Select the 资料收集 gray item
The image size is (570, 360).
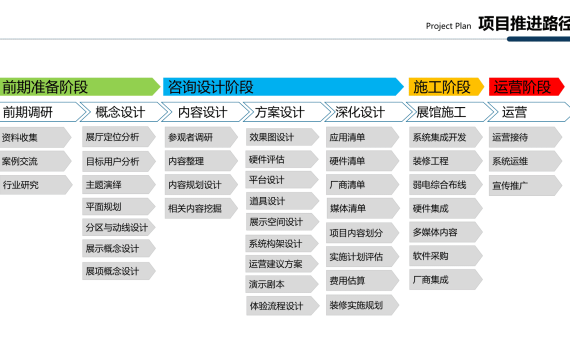36,137
